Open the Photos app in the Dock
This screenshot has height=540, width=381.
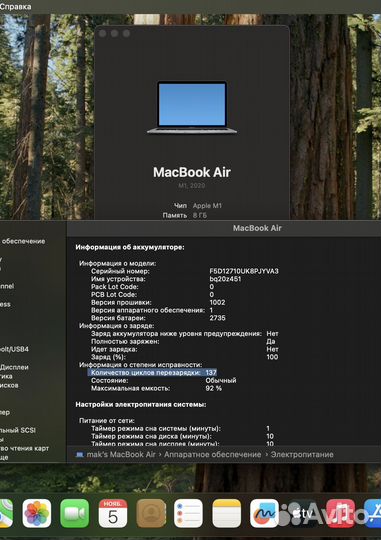coord(37,513)
